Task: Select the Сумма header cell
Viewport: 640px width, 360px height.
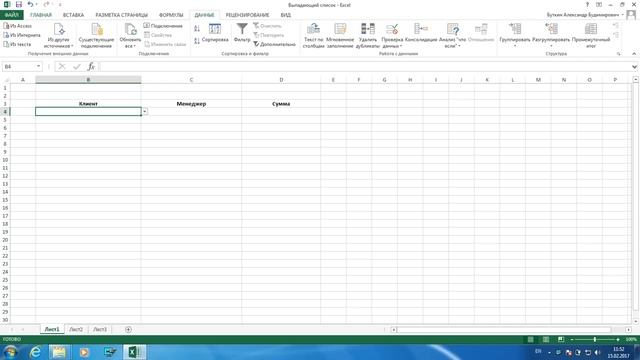Action: tap(281, 104)
